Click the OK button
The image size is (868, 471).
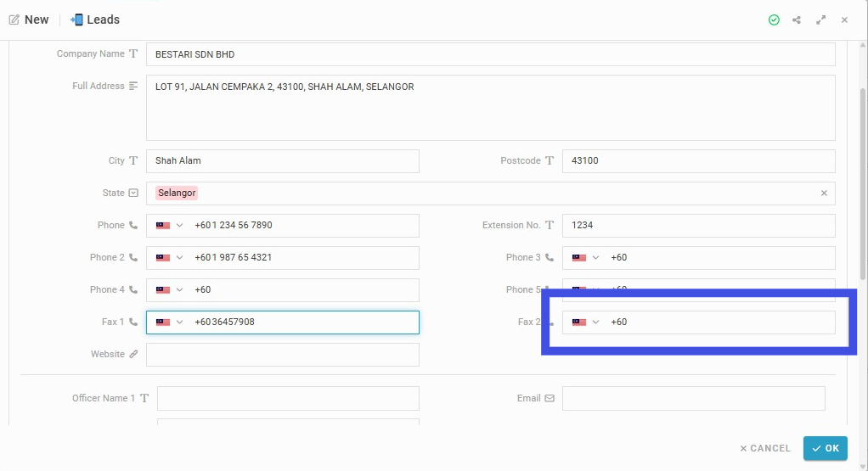[826, 448]
